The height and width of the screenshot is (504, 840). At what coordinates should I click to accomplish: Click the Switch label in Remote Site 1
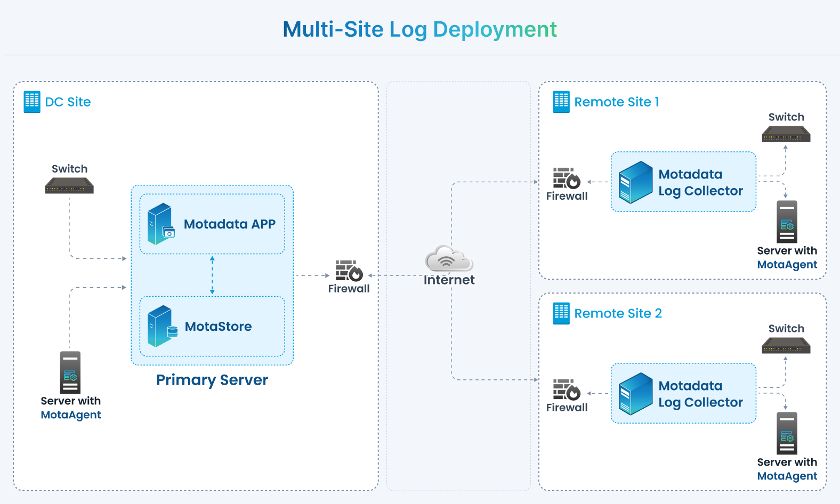[787, 117]
